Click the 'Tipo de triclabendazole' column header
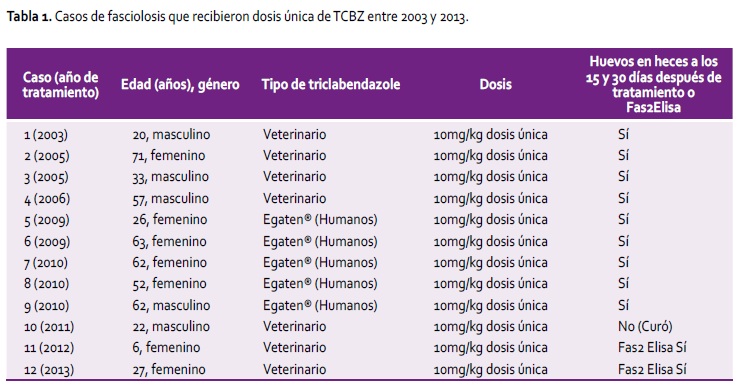 pos(331,84)
